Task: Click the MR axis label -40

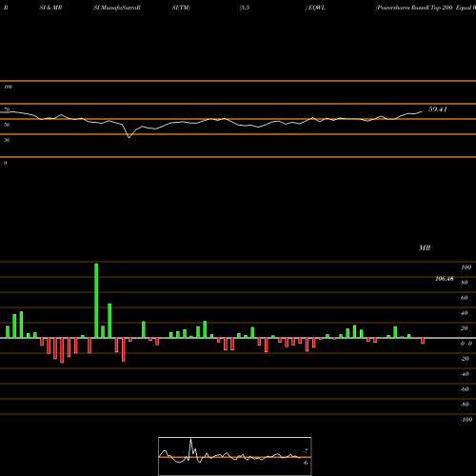Action: pos(465,374)
